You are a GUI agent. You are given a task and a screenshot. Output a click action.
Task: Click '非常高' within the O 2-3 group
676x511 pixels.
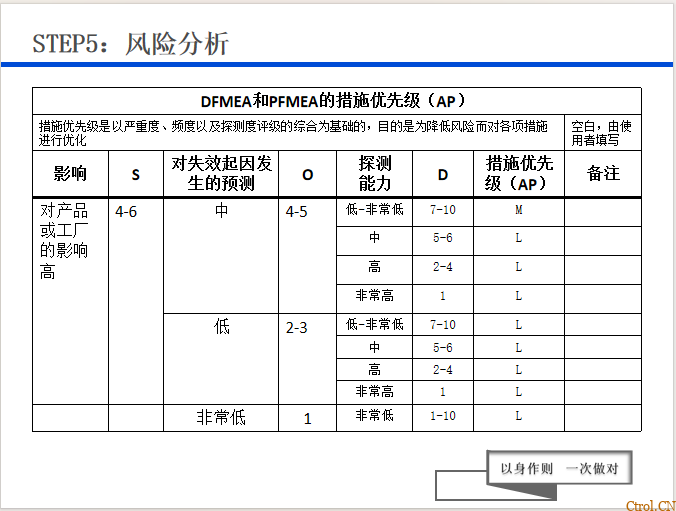375,392
